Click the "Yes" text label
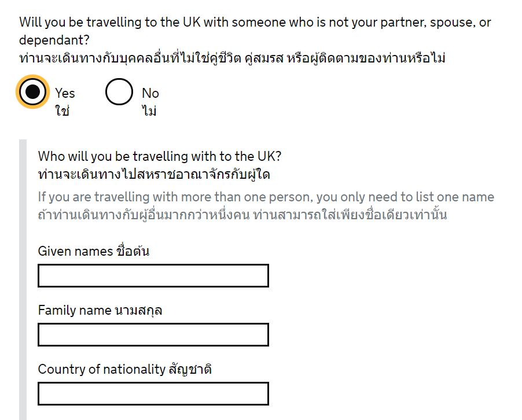Image resolution: width=522 pixels, height=420 pixels. coord(65,93)
